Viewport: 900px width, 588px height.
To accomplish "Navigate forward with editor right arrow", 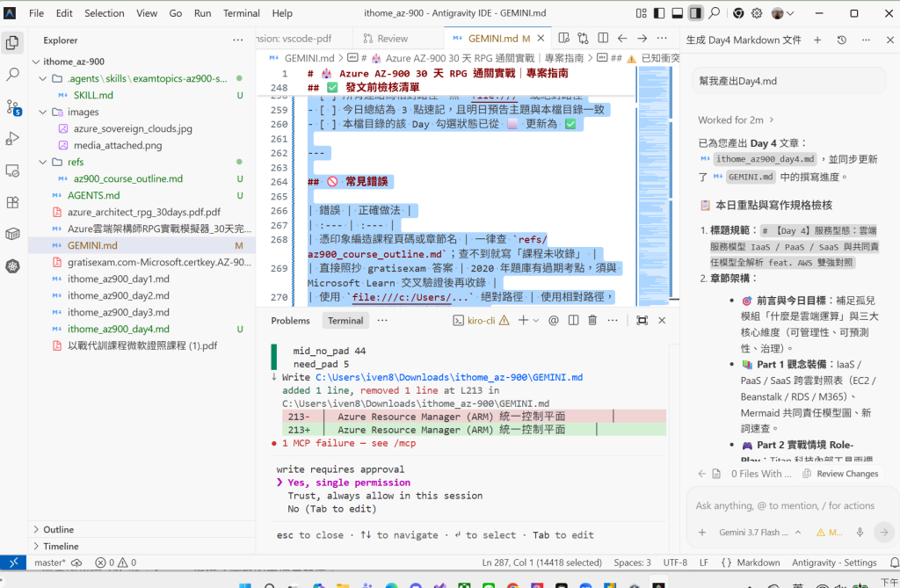I will (x=642, y=39).
